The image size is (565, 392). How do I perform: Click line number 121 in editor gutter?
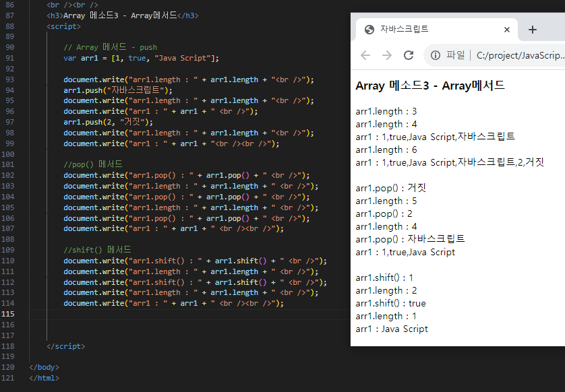[8, 379]
